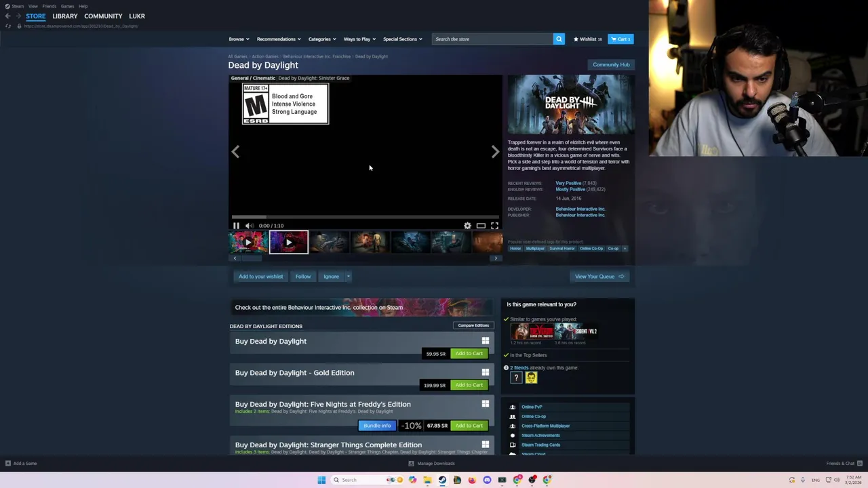Open Friends & Chat

click(x=844, y=464)
